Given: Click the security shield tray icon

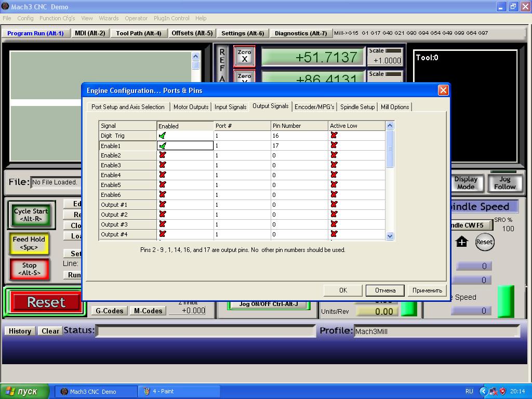Looking at the screenshot, I should click(503, 392).
